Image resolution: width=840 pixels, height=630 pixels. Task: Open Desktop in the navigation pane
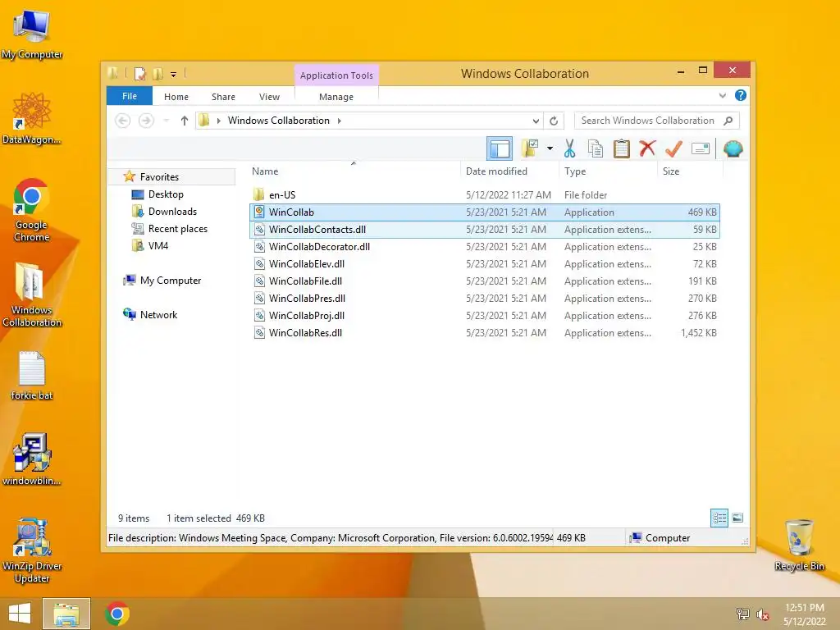coord(166,194)
